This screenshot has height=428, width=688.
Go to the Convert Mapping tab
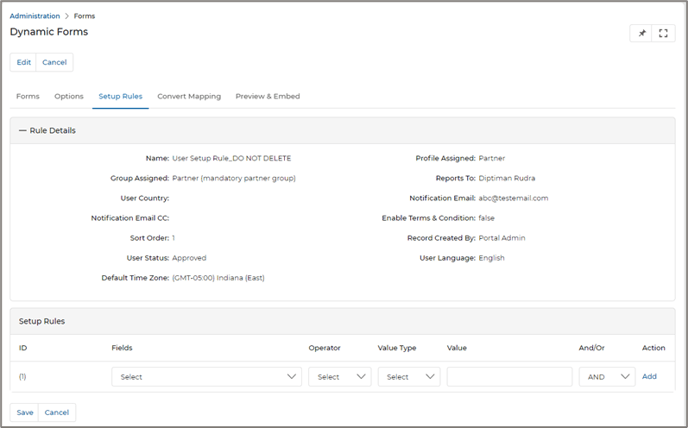tap(189, 96)
